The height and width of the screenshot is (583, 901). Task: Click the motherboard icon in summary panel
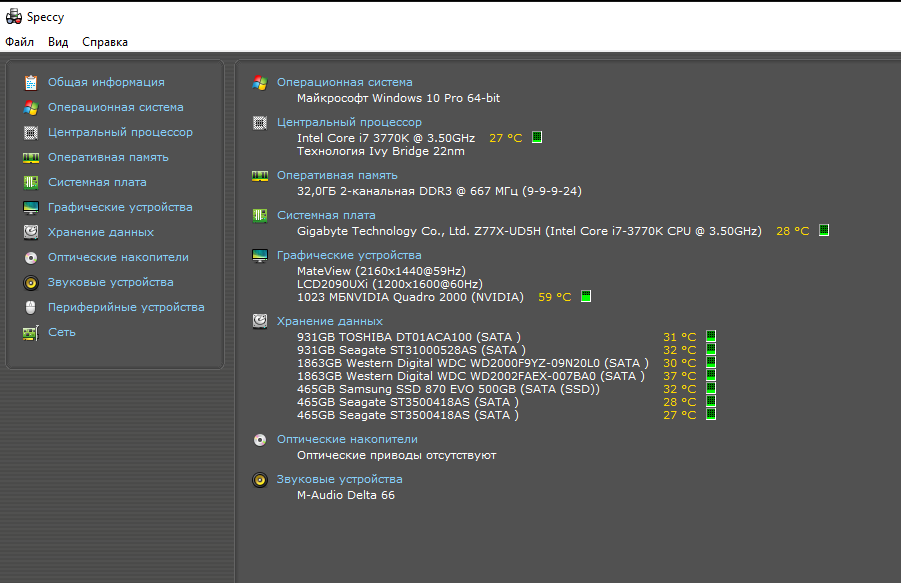(x=260, y=215)
